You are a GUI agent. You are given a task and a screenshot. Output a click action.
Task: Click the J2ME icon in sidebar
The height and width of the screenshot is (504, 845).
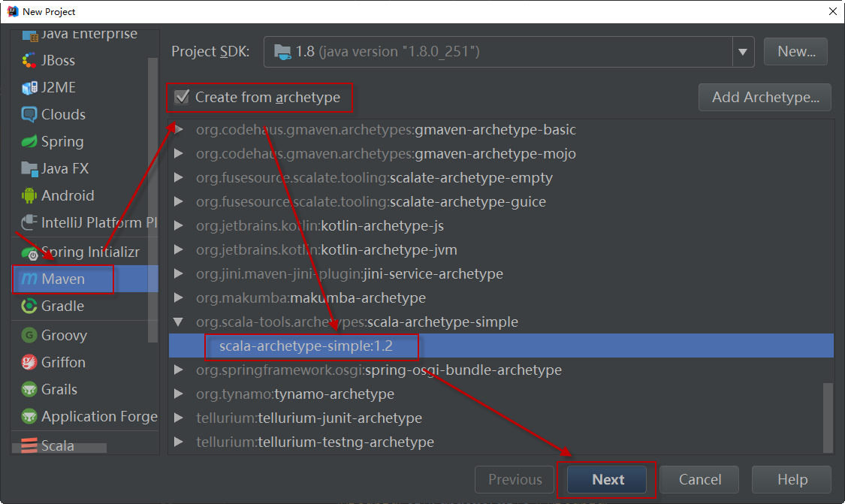tap(29, 88)
